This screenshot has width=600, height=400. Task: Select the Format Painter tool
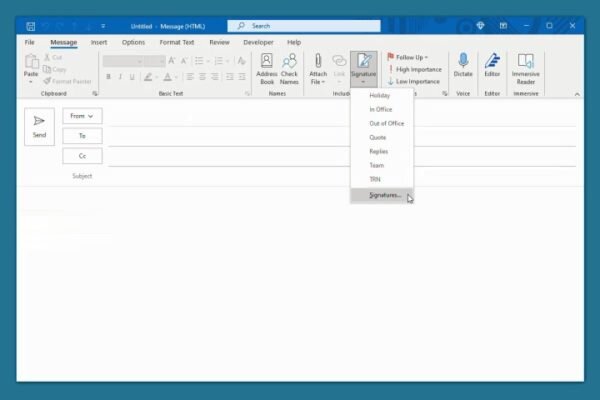pyautogui.click(x=67, y=81)
